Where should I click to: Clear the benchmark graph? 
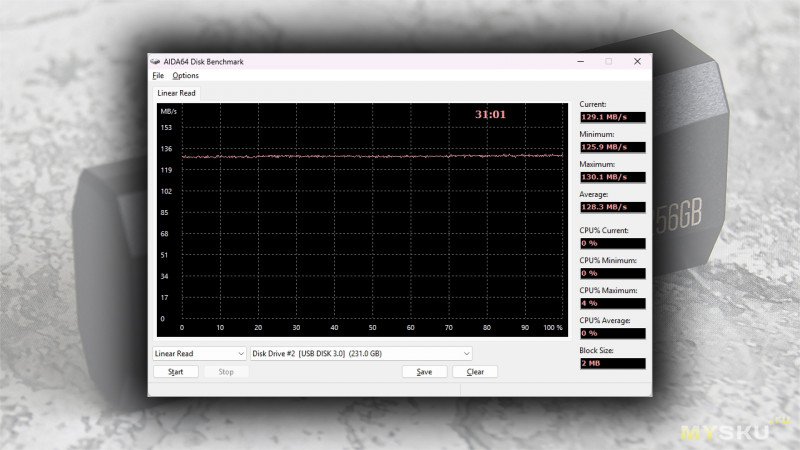coord(475,372)
